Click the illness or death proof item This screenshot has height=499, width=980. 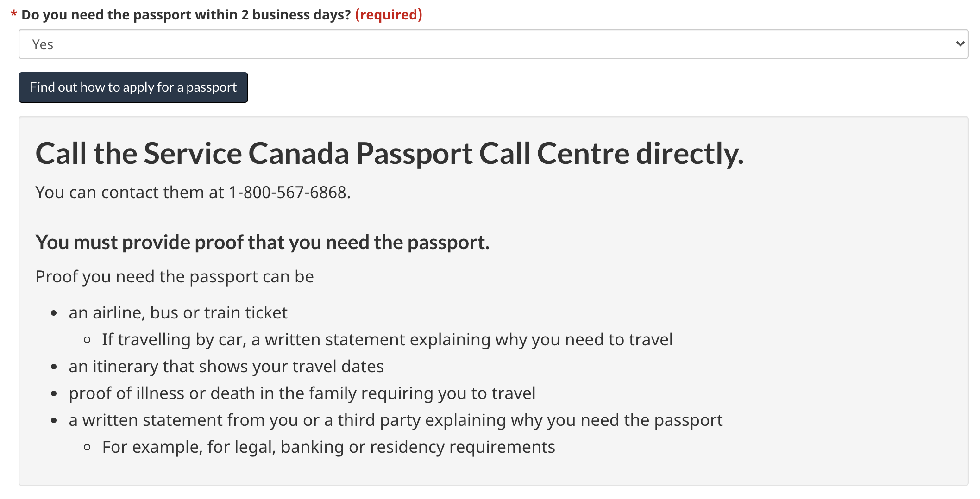(302, 393)
